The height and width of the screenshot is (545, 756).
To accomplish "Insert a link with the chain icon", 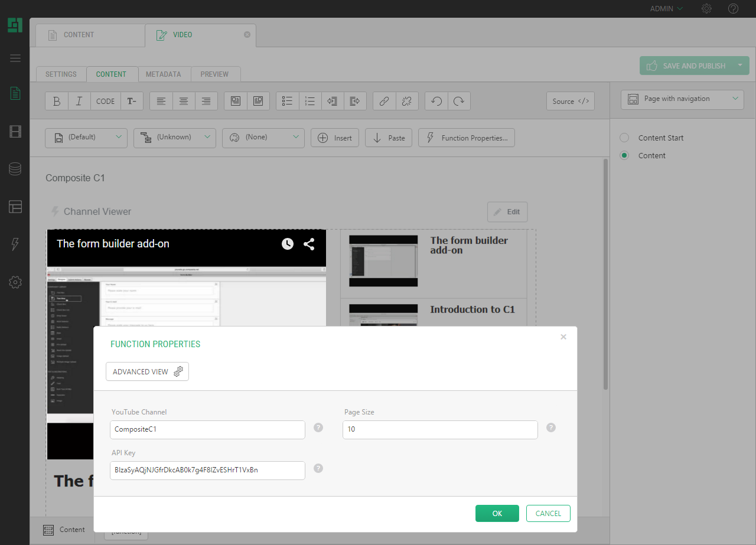I will point(384,101).
